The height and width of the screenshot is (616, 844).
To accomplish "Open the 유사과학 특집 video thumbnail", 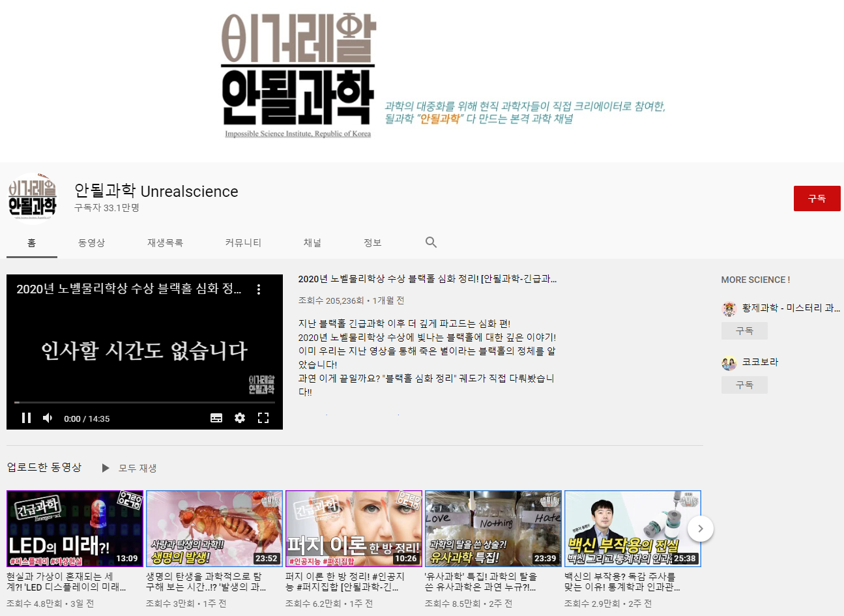I will click(x=493, y=529).
